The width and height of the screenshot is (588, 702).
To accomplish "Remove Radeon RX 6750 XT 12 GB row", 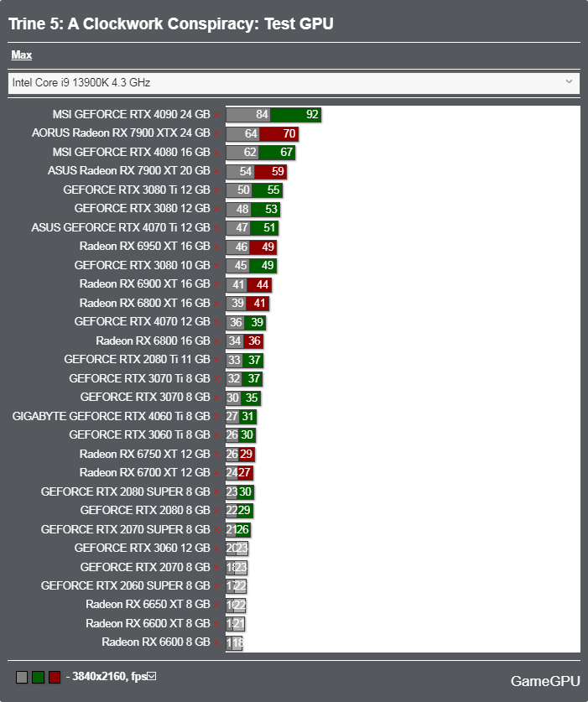I will tap(216, 455).
